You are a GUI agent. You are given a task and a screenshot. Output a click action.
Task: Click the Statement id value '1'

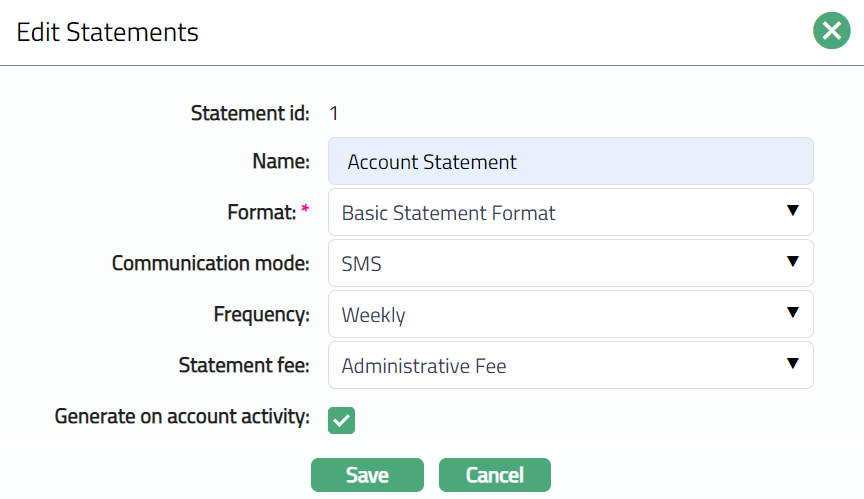click(x=334, y=114)
